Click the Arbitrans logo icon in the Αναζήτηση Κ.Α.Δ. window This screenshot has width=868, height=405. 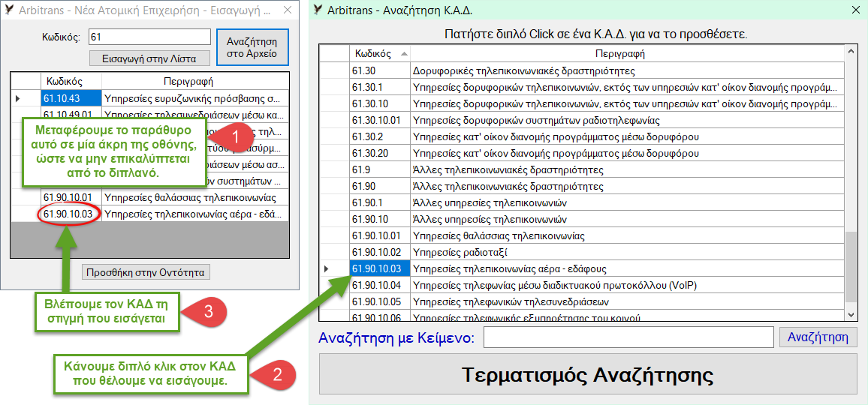pyautogui.click(x=318, y=10)
